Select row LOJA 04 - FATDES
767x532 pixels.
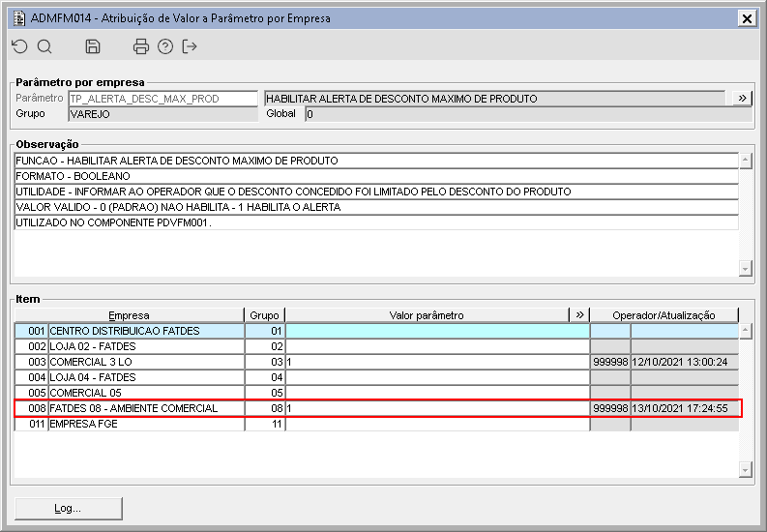(x=376, y=377)
